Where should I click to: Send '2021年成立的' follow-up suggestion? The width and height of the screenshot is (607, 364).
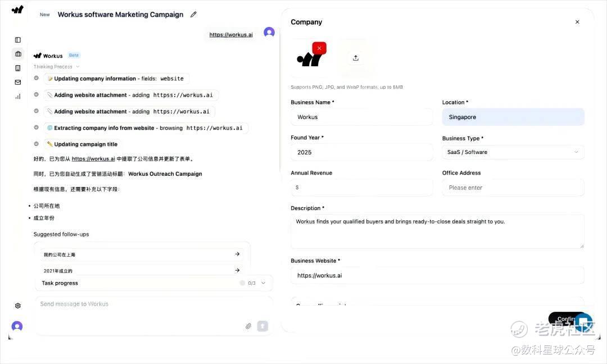point(142,270)
